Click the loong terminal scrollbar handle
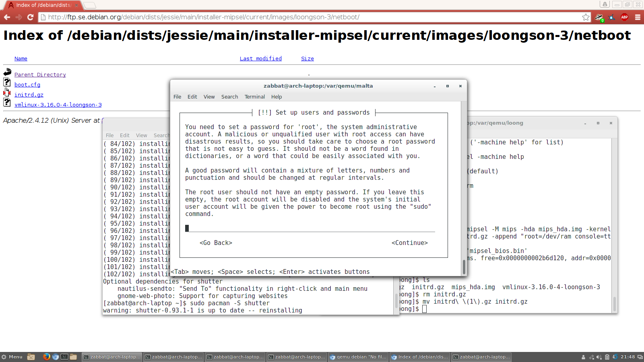 (x=615, y=304)
